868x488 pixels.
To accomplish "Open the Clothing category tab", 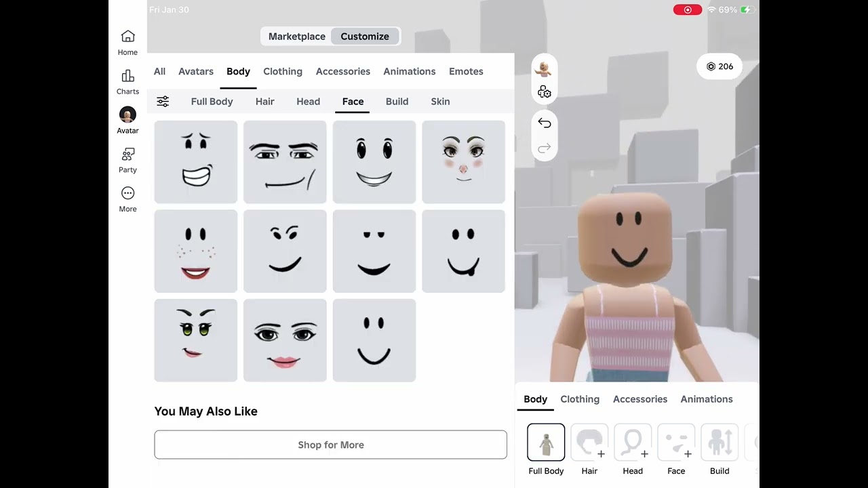I will click(x=283, y=71).
